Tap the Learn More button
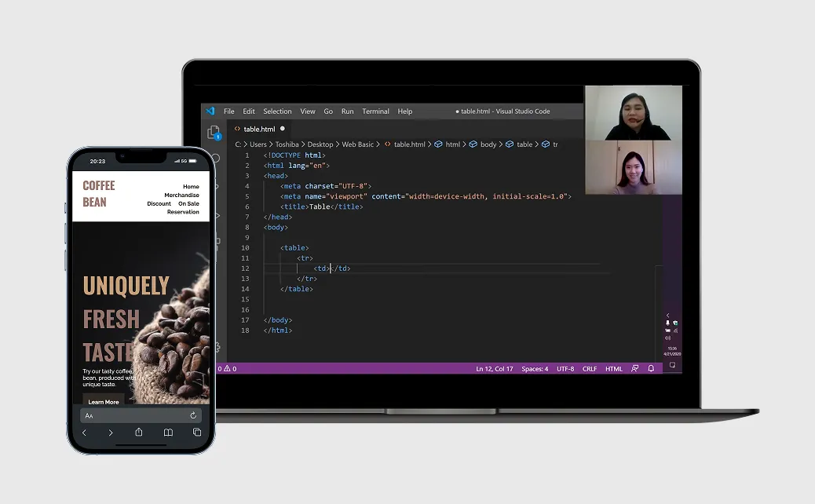 (x=104, y=402)
